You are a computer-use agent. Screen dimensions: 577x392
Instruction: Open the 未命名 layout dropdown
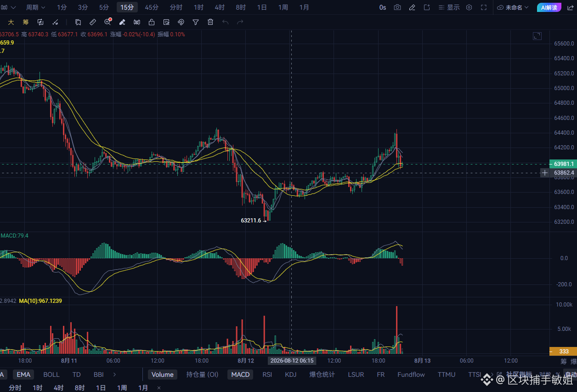coord(513,7)
